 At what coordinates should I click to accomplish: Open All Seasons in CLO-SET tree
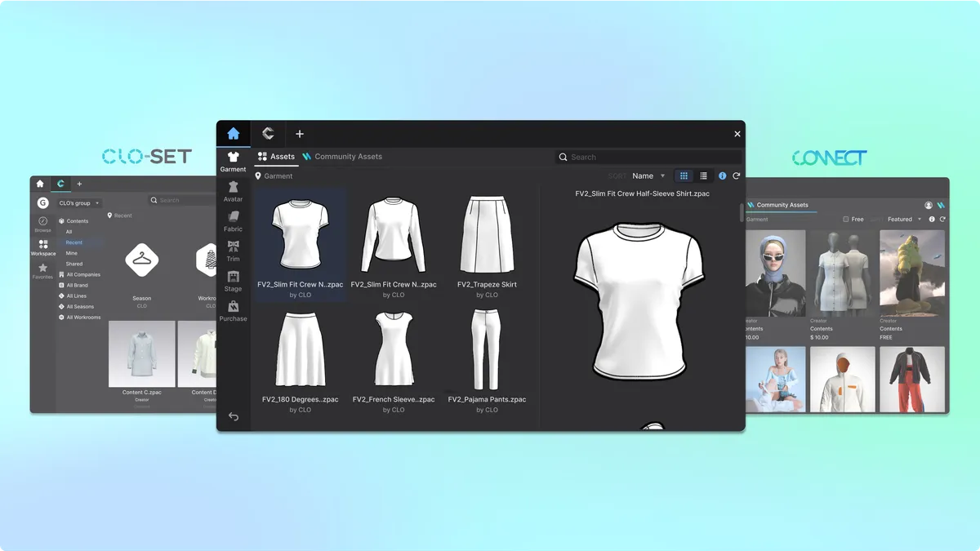coord(76,306)
